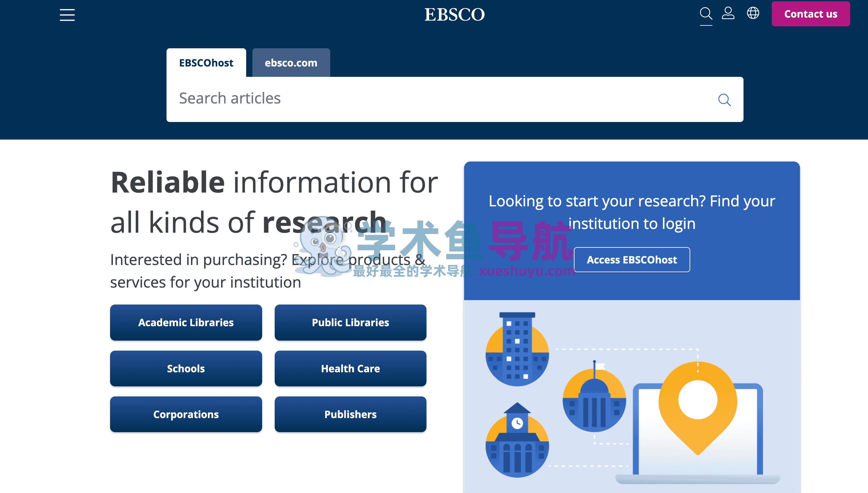Image resolution: width=868 pixels, height=493 pixels.
Task: Choose the Corporations button
Action: tap(186, 414)
